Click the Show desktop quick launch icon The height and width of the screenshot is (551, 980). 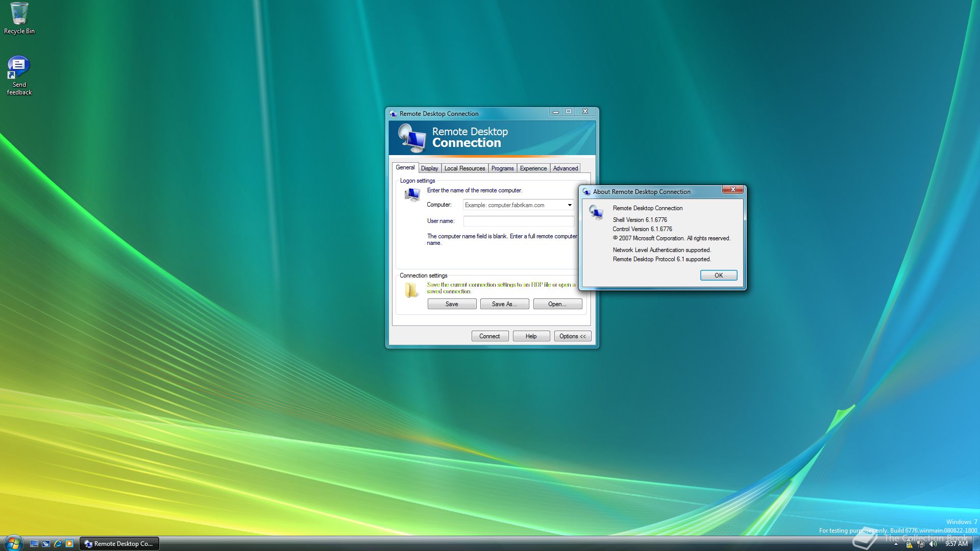(x=34, y=544)
